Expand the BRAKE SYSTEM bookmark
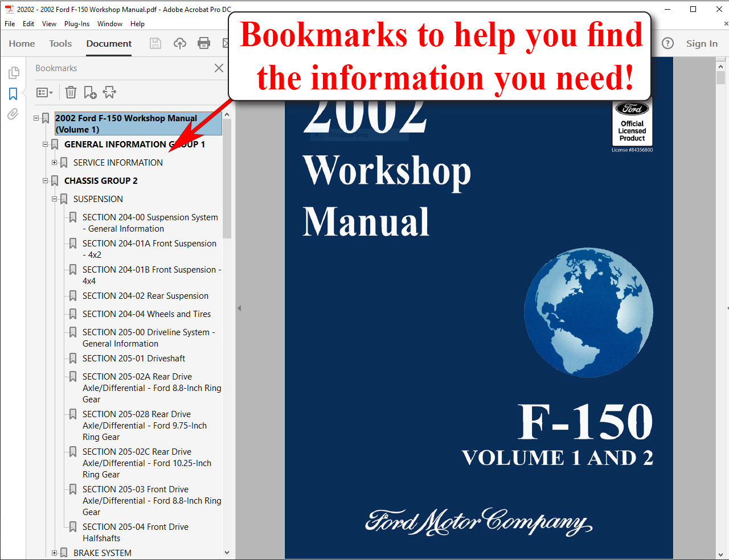This screenshot has height=560, width=729. pos(54,553)
